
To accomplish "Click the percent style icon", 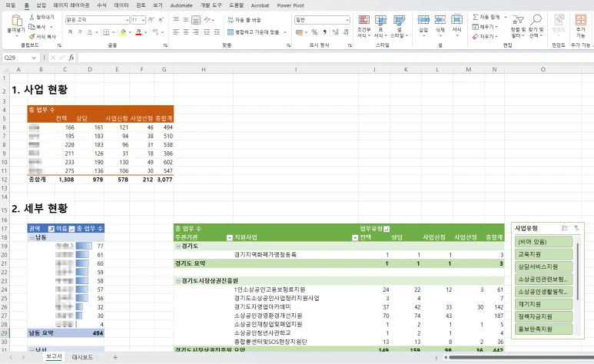I will tap(315, 32).
